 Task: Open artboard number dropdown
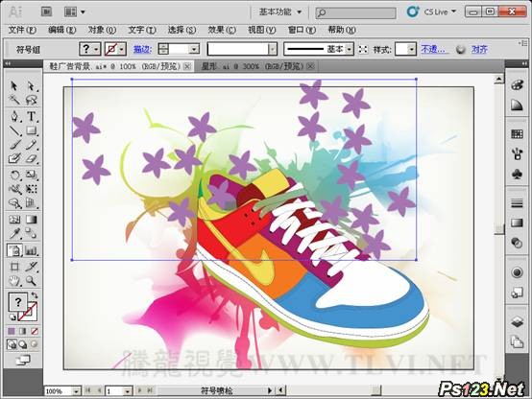[x=128, y=391]
